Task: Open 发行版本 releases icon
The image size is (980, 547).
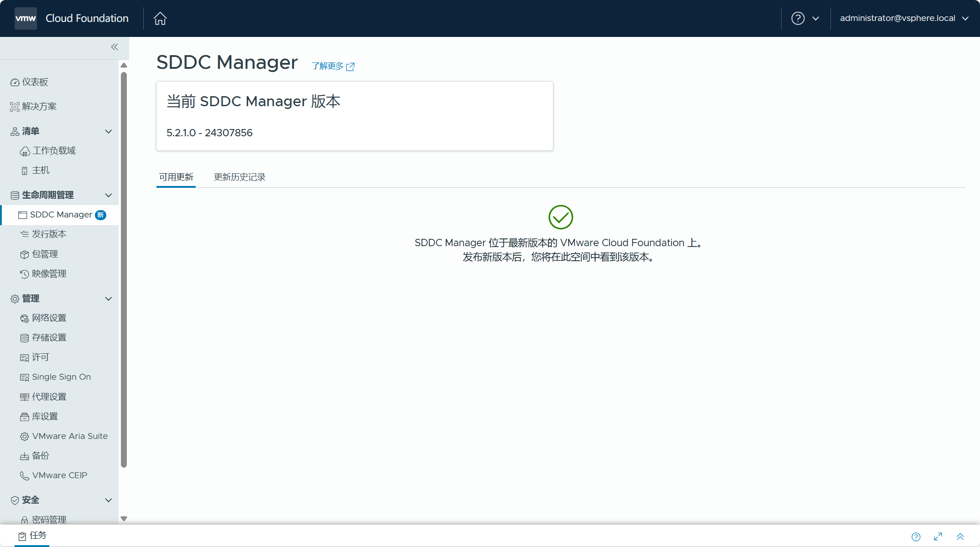Action: [x=25, y=234]
